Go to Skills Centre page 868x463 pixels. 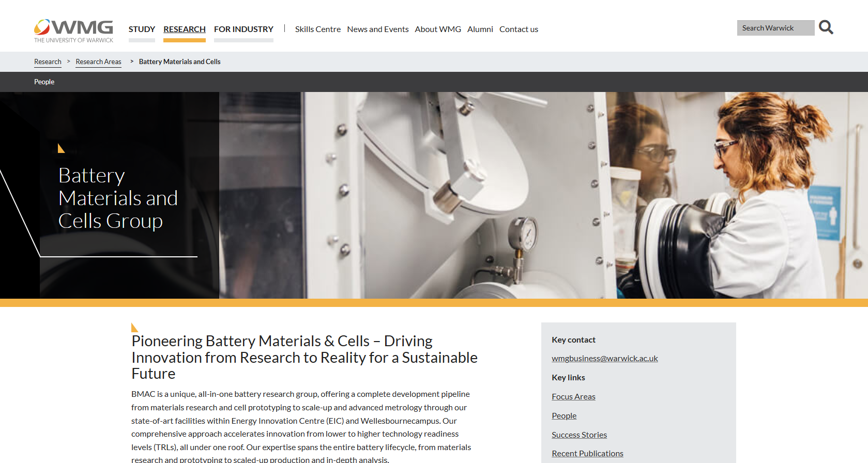[x=317, y=29]
